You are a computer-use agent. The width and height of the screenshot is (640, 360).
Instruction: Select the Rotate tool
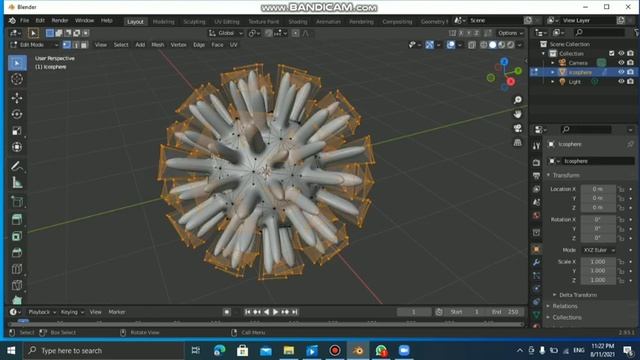[x=17, y=114]
